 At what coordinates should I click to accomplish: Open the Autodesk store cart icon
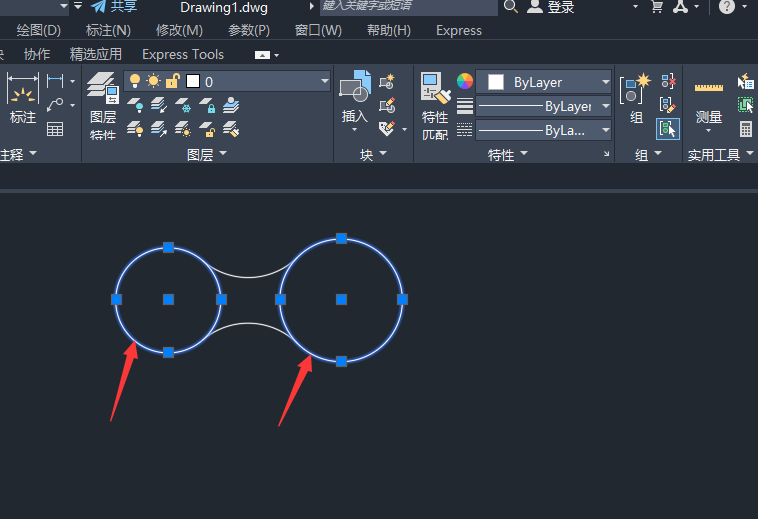point(657,6)
